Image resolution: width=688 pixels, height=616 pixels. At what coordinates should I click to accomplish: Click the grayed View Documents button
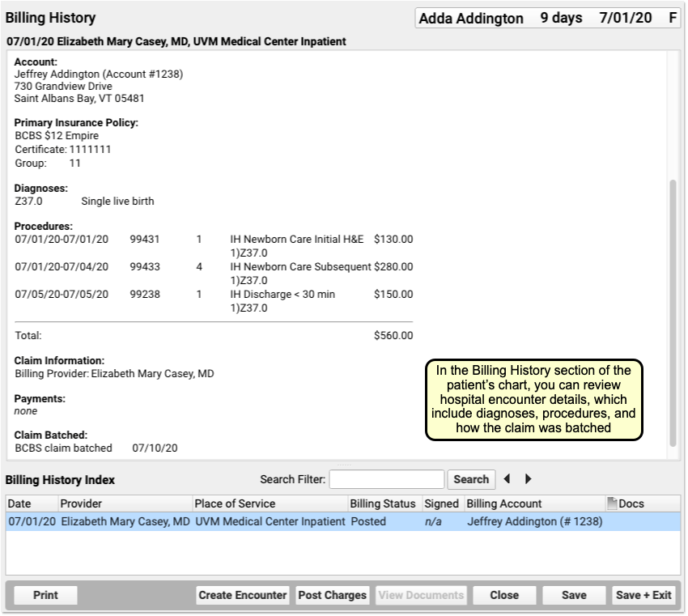421,595
